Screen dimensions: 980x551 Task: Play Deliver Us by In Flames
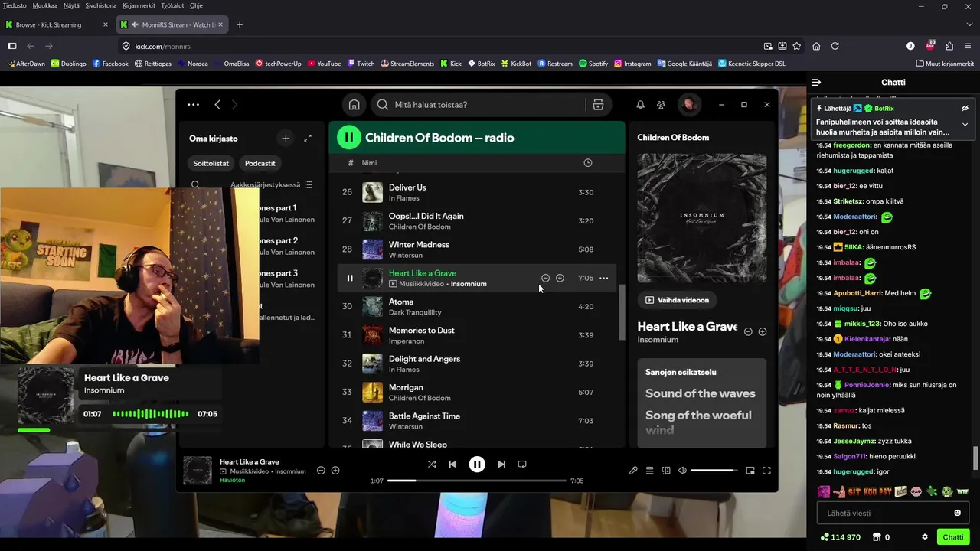coord(477,192)
